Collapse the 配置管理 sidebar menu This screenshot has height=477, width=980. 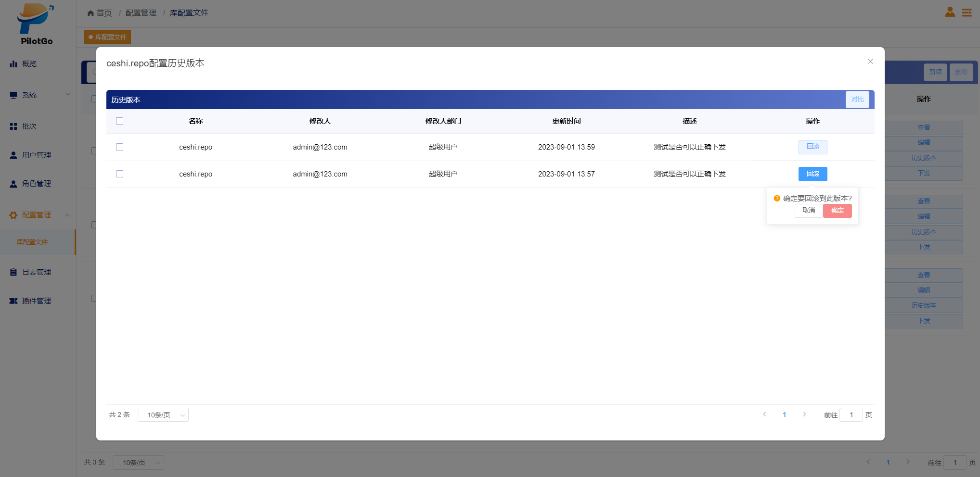click(38, 215)
